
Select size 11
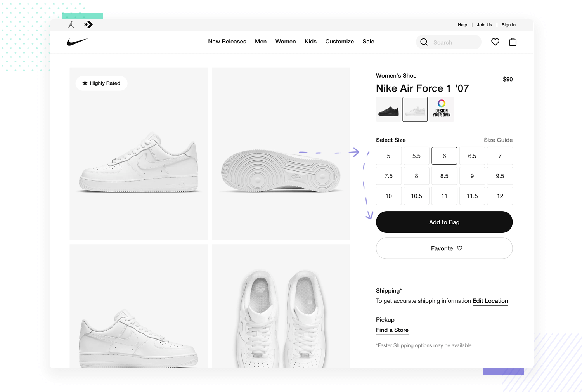click(444, 196)
